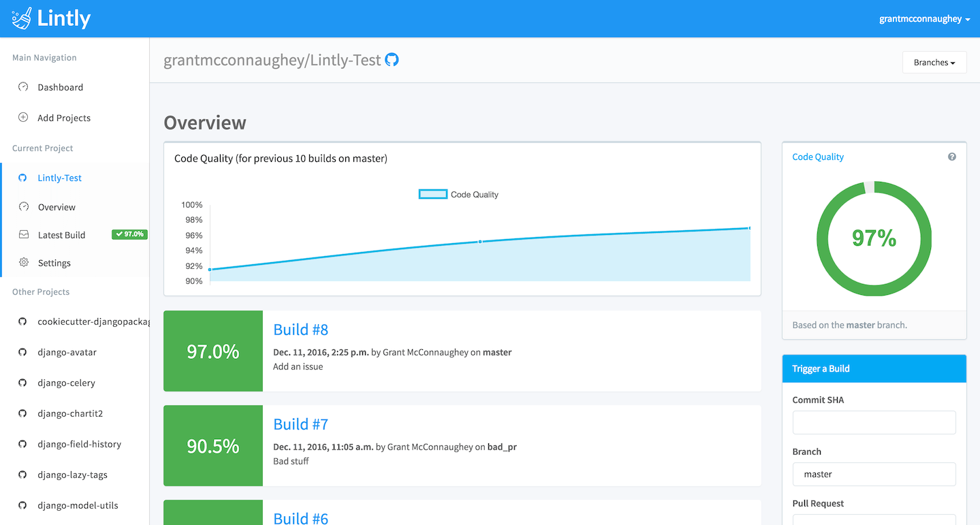Click the Overview gauge icon in sidebar
This screenshot has height=525, width=980.
point(24,207)
